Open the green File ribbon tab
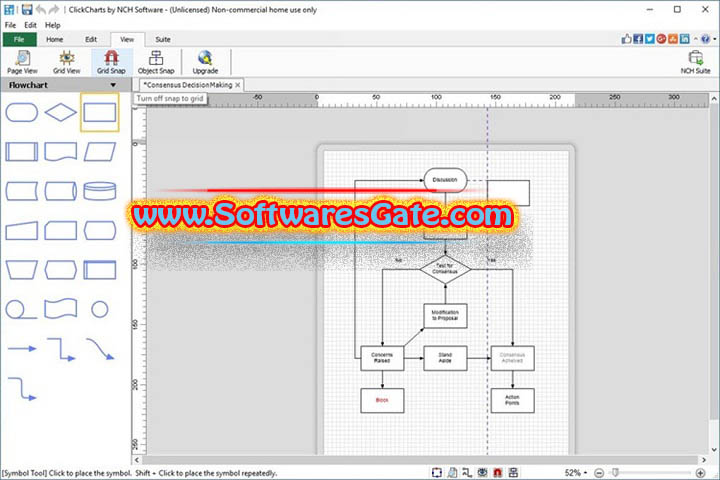Screen dimensions: 720x480 tap(19, 40)
